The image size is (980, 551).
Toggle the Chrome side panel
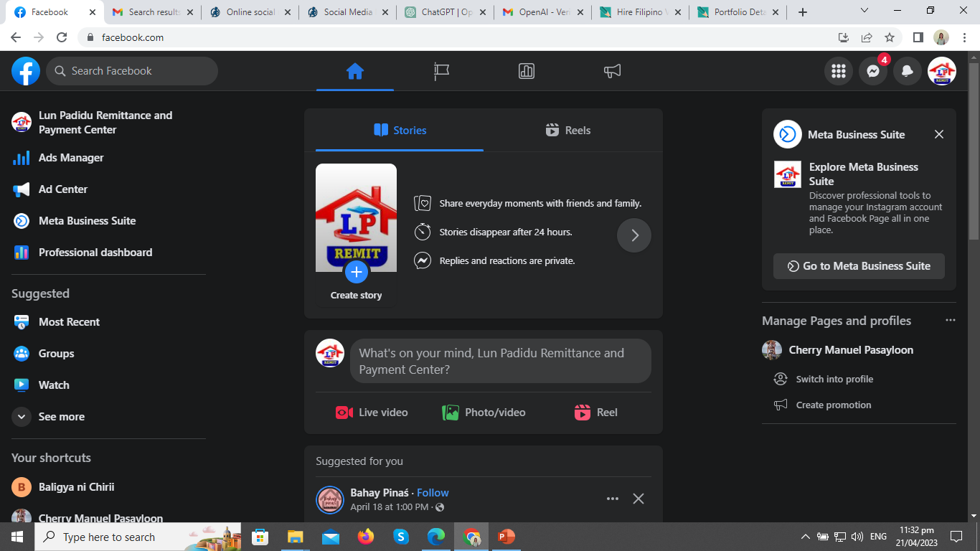coord(918,37)
